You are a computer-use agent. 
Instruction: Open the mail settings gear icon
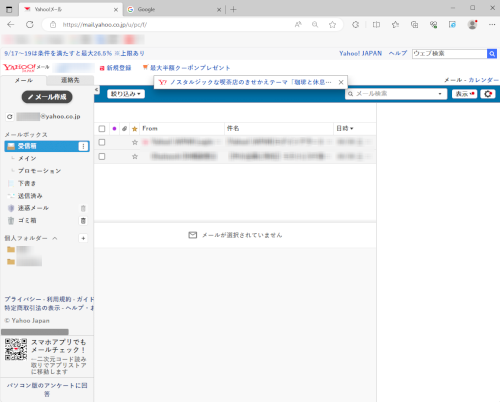488,94
